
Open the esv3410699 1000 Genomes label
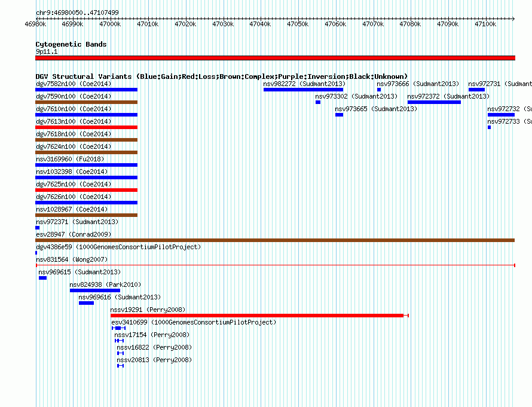pyautogui.click(x=194, y=322)
